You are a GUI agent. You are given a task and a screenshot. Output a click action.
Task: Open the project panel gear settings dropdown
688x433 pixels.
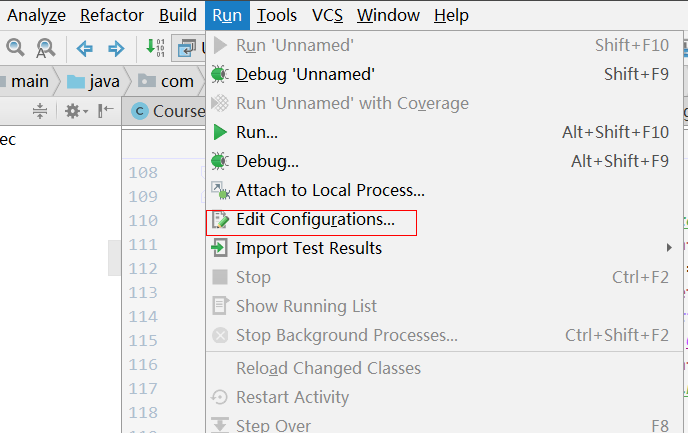75,111
